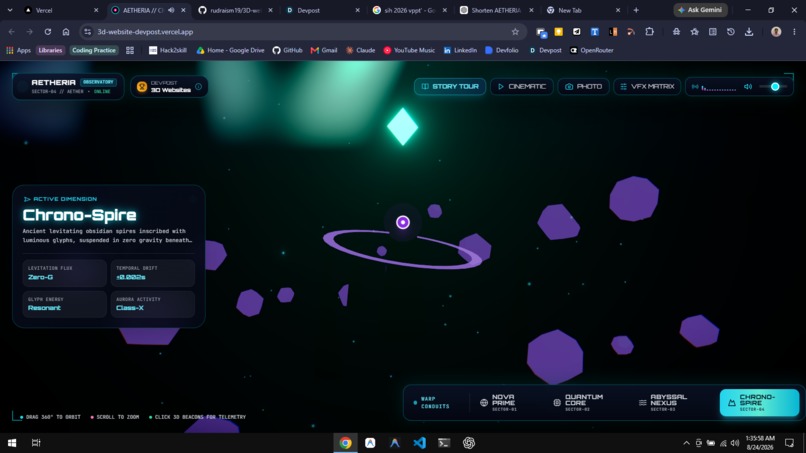
Task: Click the glowing center beacon orb
Action: tap(403, 222)
